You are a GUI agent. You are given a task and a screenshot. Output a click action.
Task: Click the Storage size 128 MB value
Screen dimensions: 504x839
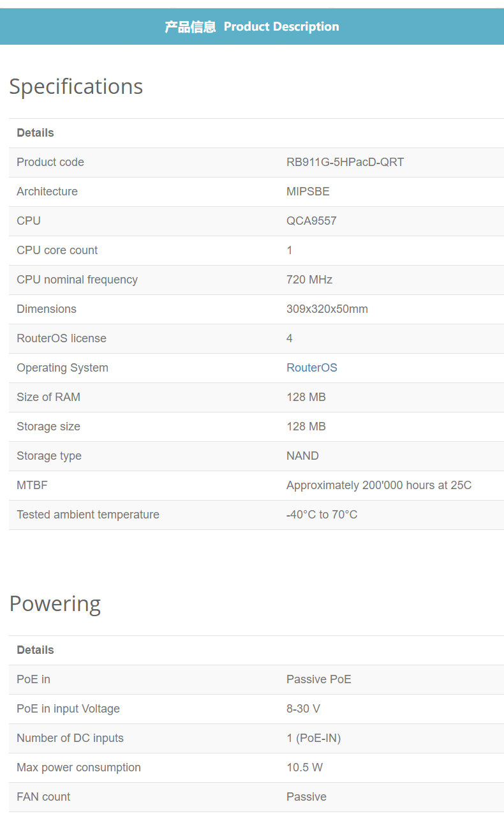pyautogui.click(x=306, y=427)
